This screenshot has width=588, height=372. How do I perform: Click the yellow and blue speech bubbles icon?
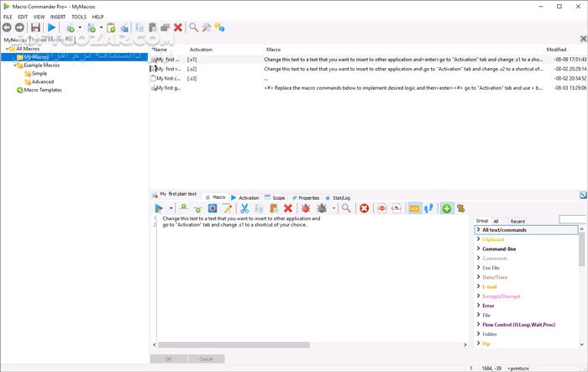[x=220, y=28]
